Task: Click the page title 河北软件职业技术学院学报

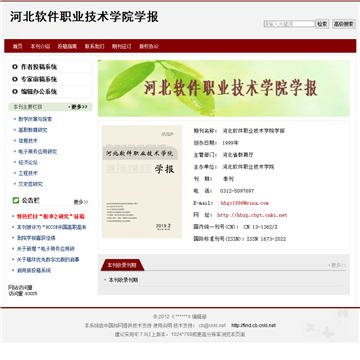Action: click(x=84, y=17)
